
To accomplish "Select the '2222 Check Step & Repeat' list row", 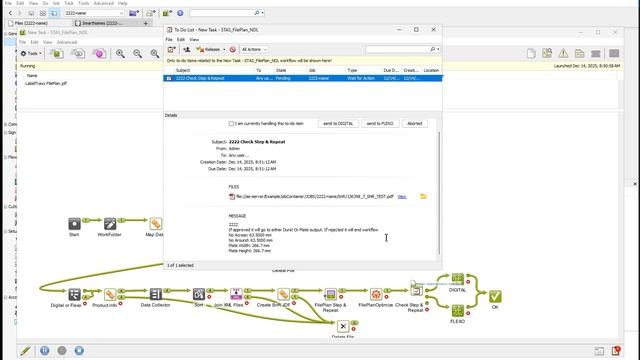I will (303, 78).
